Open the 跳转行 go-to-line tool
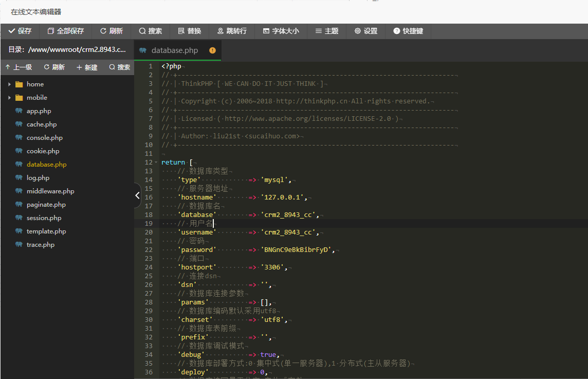Image resolution: width=588 pixels, height=379 pixels. click(x=232, y=31)
